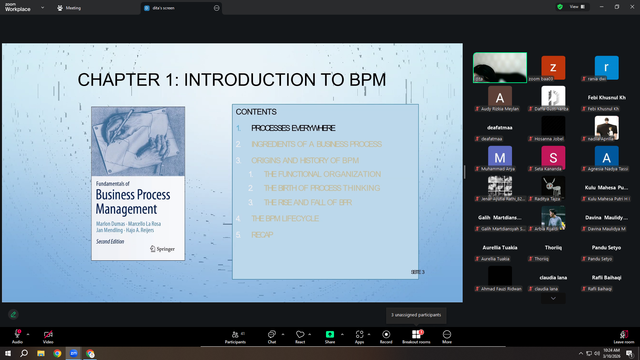The image size is (640, 360).
Task: Open the React heart icon
Action: coord(300,334)
